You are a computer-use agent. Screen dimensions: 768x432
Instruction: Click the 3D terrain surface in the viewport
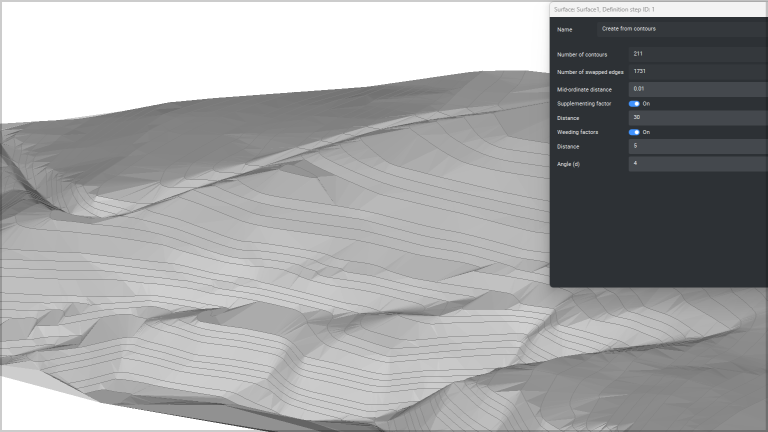tap(274, 255)
